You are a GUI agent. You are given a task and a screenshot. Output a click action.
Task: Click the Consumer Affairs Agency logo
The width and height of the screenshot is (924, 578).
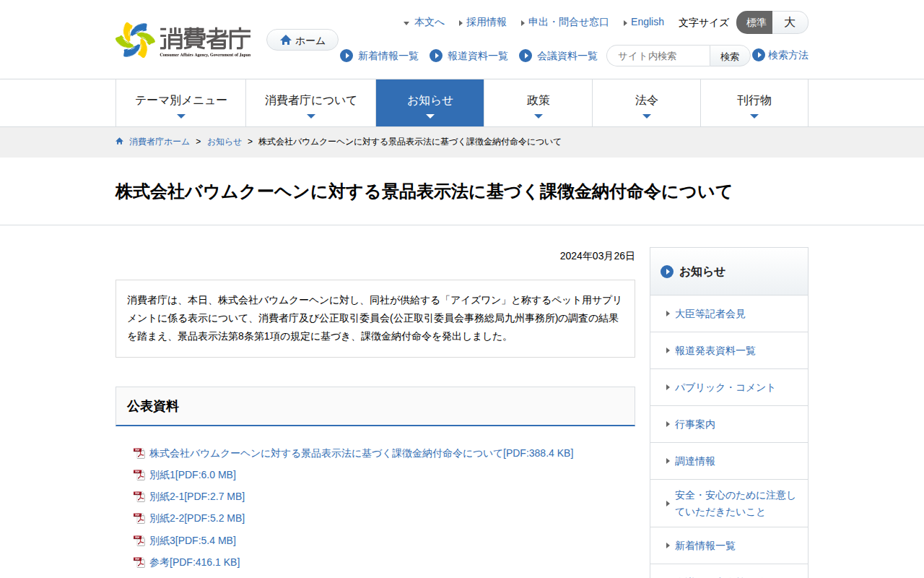[183, 40]
